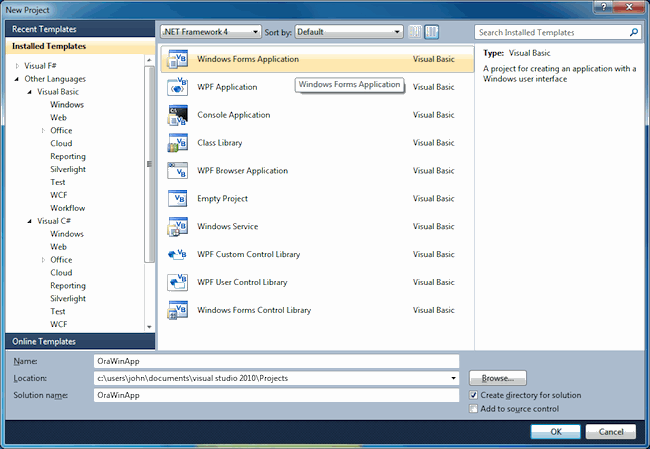
Task: Select the Empty Project template name
Action: coord(222,198)
